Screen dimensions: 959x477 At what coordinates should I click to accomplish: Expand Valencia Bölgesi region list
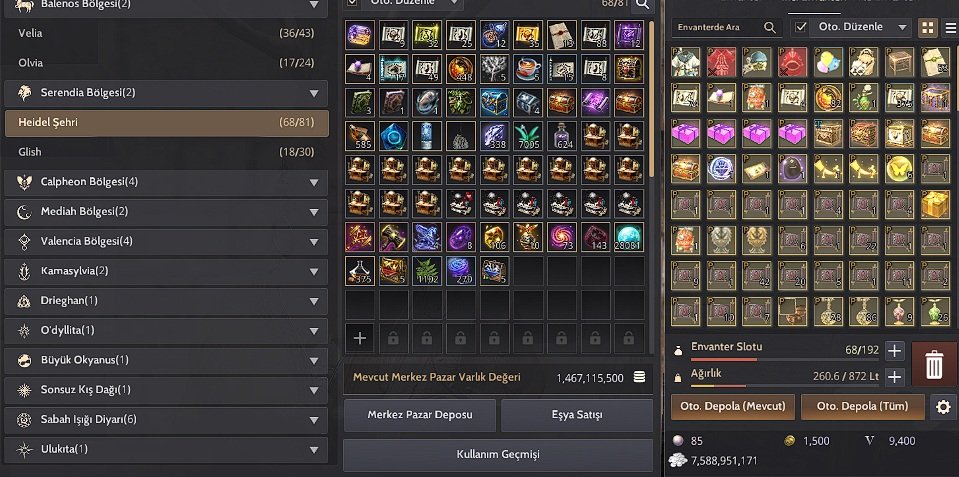coord(166,242)
